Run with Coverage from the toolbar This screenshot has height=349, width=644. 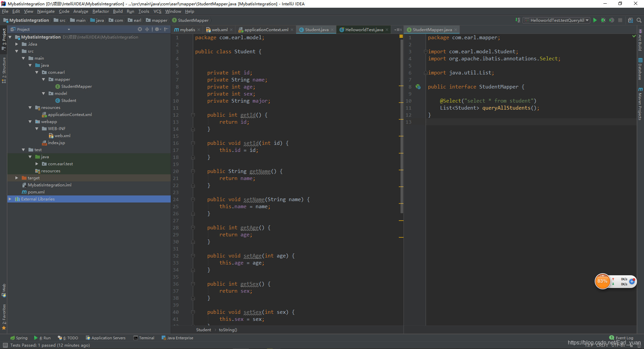click(611, 20)
